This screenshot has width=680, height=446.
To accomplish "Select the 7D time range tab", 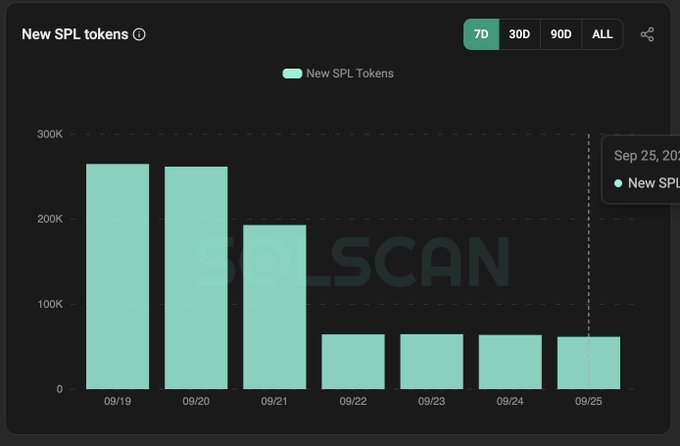I will click(x=481, y=34).
